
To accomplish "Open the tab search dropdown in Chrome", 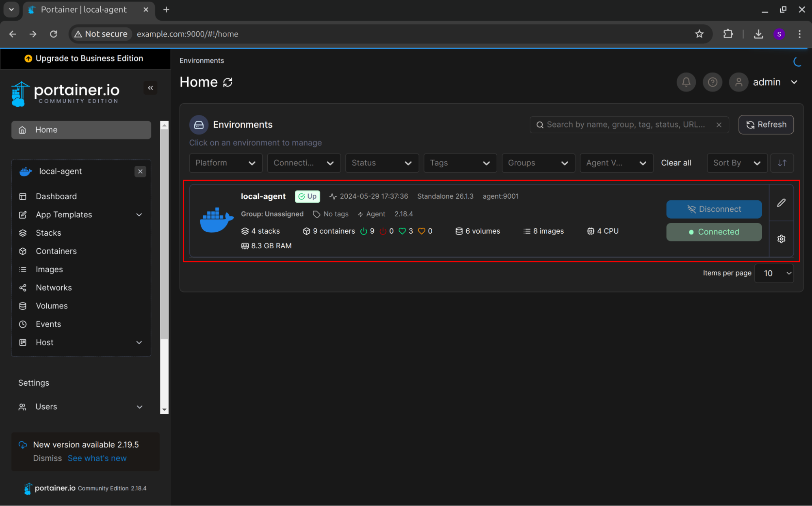I will (x=11, y=10).
